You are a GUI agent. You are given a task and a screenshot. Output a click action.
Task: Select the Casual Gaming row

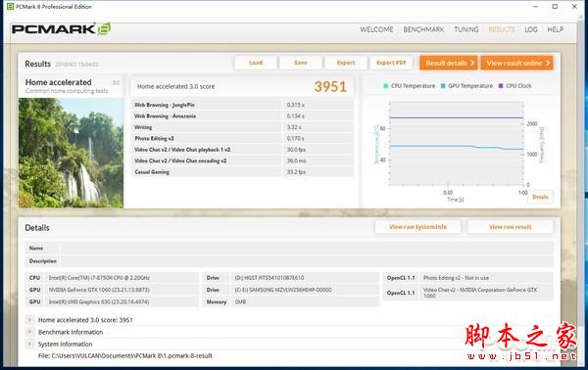[x=242, y=172]
